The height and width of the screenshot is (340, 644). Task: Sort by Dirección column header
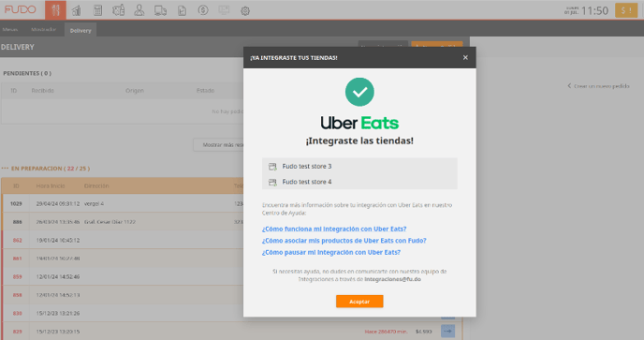pos(96,185)
